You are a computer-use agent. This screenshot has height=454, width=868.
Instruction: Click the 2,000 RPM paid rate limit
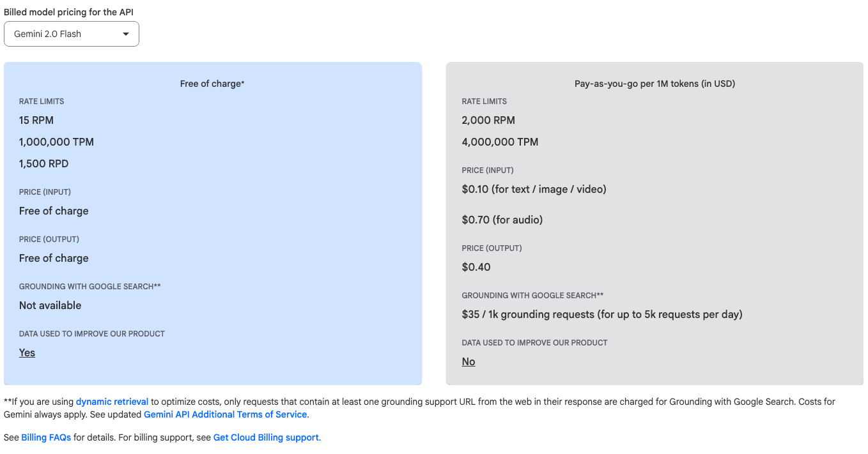pos(488,120)
